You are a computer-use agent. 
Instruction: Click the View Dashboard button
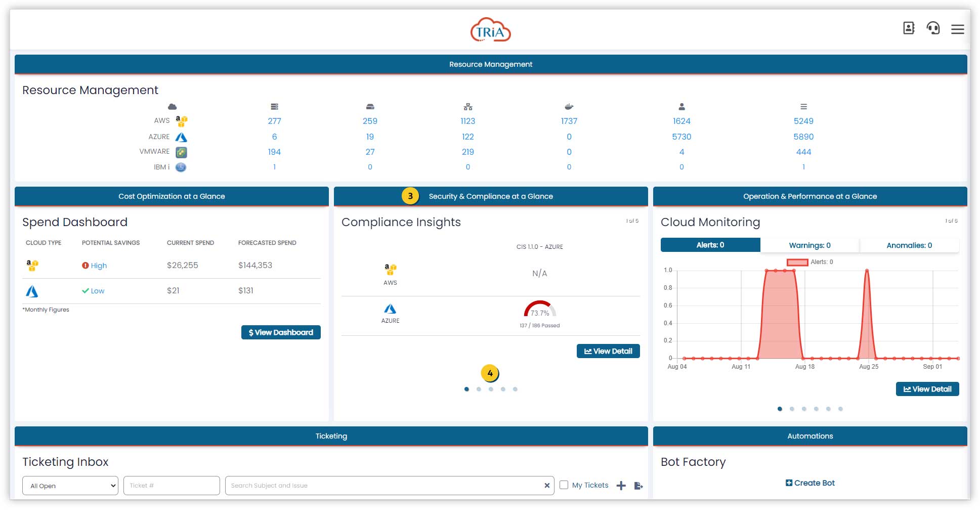click(x=281, y=332)
